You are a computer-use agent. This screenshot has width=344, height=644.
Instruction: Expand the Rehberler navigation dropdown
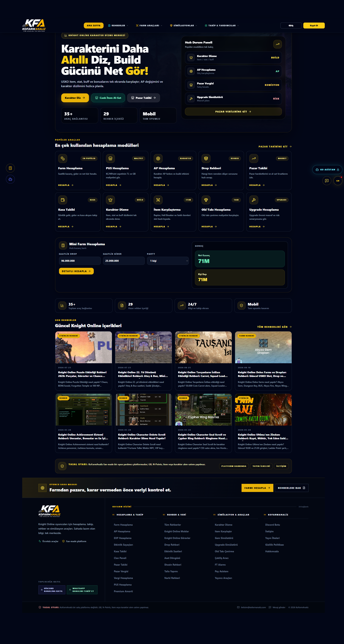[118, 26]
